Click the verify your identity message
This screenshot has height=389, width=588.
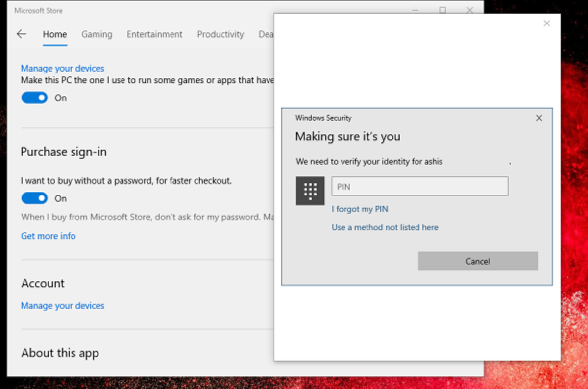(x=369, y=161)
